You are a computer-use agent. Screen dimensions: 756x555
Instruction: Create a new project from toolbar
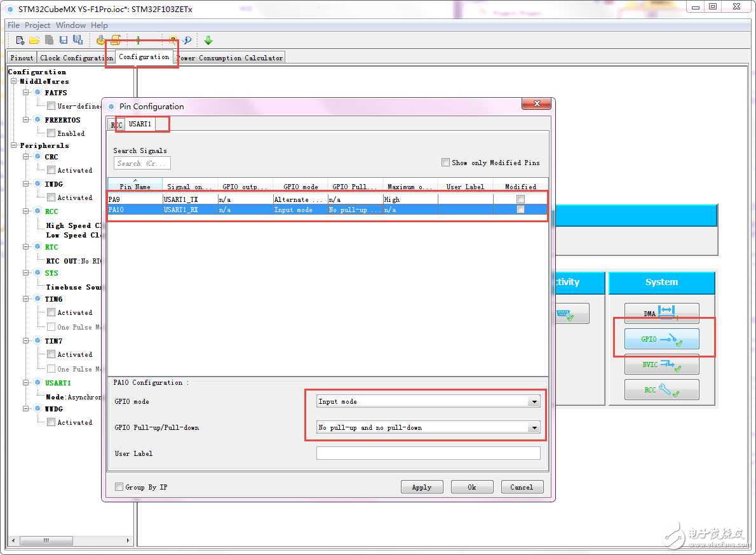pos(20,41)
